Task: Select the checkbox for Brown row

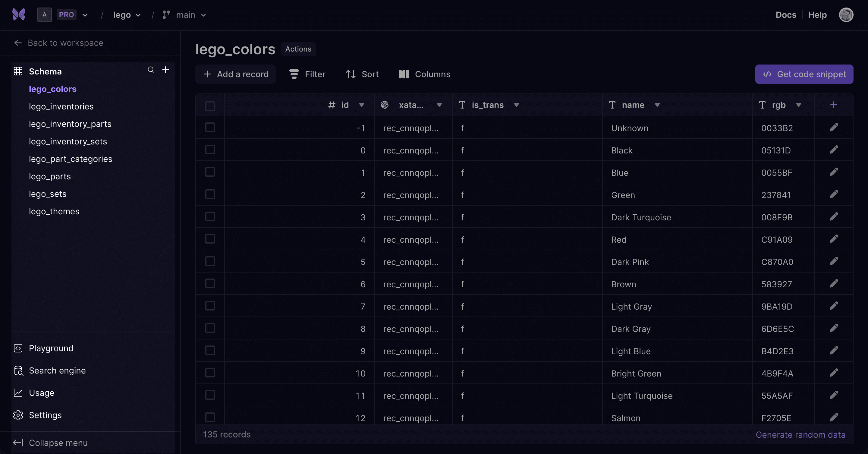Action: [x=210, y=283]
